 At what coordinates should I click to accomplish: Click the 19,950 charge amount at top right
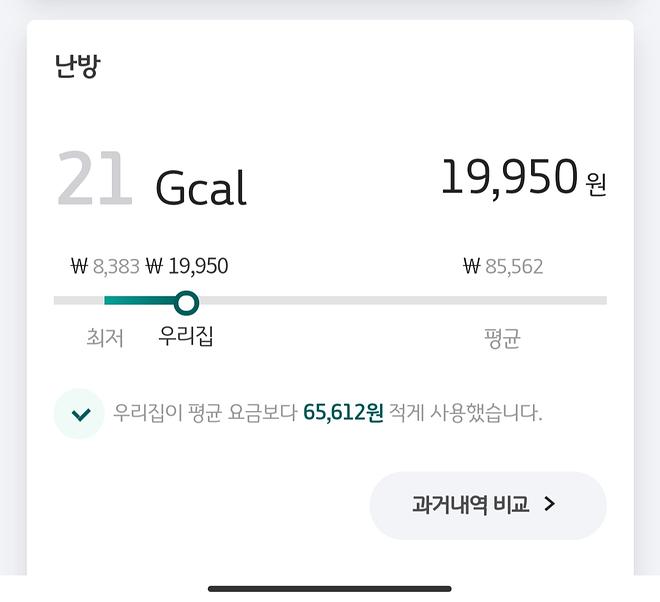[509, 178]
